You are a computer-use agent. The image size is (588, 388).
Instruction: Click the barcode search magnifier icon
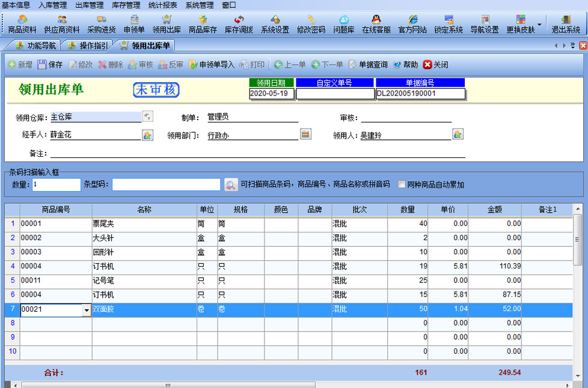(230, 185)
